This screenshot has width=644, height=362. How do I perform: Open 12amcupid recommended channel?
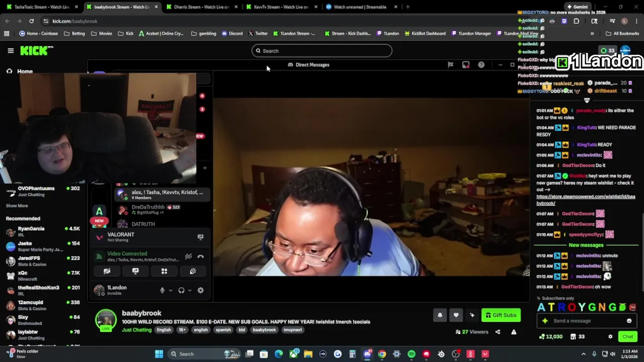pyautogui.click(x=43, y=305)
